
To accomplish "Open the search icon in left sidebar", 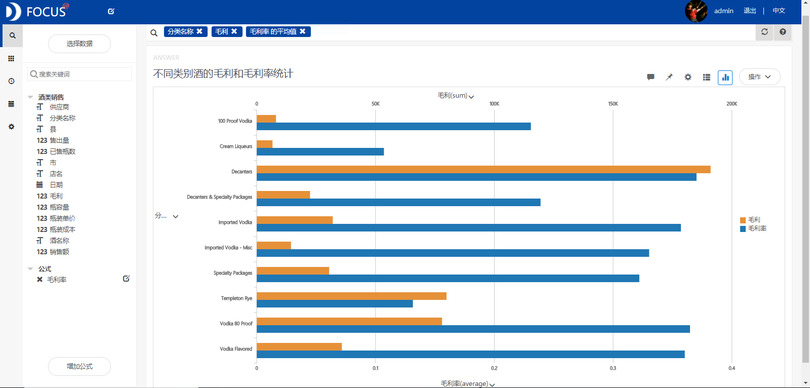I will click(11, 36).
